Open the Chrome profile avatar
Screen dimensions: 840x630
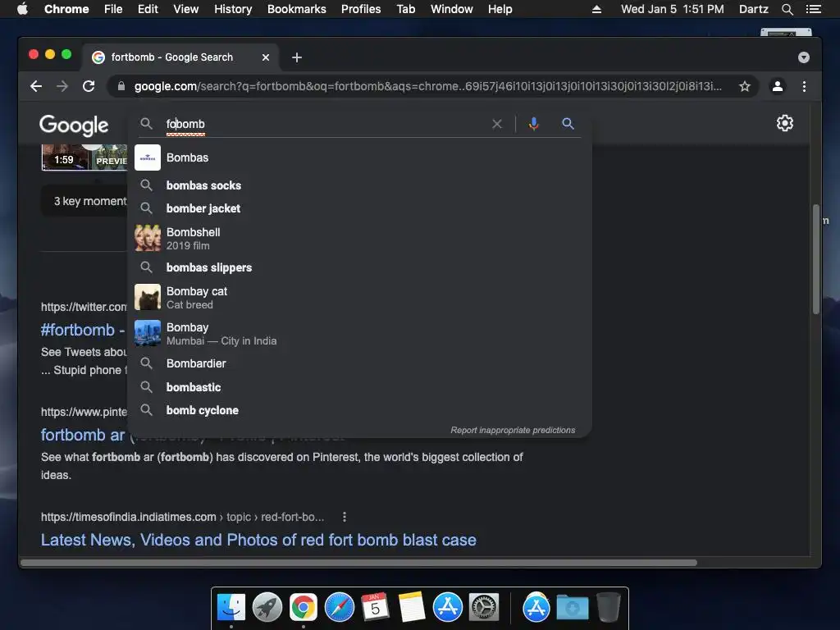pyautogui.click(x=778, y=86)
